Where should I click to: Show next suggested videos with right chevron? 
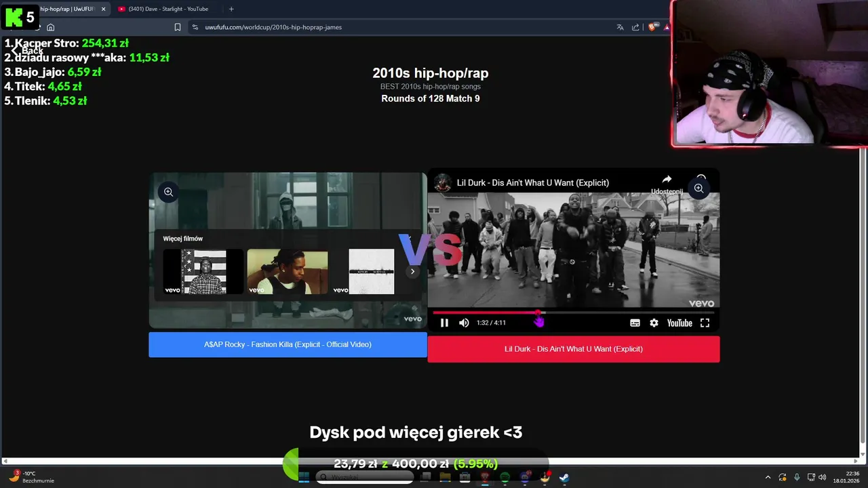click(x=412, y=271)
